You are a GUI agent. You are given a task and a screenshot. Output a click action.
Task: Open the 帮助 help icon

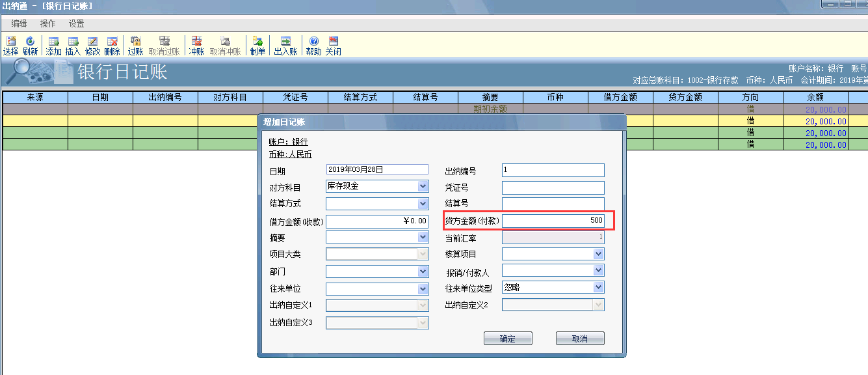[313, 42]
